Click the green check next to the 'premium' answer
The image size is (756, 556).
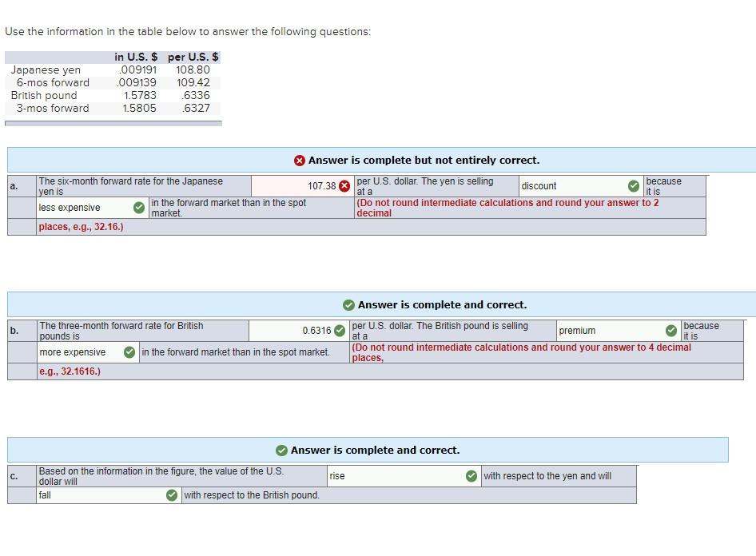click(671, 331)
